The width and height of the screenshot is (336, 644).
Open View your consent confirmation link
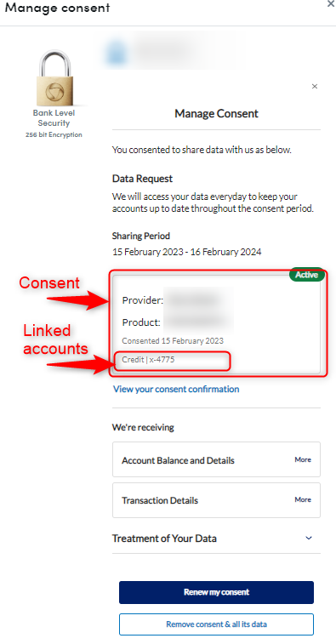176,389
